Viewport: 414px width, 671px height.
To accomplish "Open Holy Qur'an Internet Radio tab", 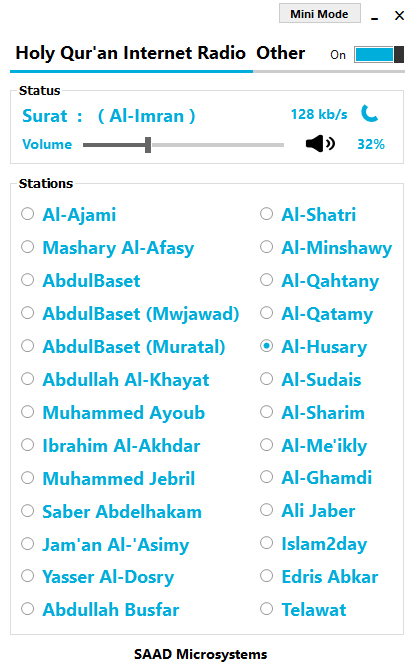I will (x=131, y=53).
